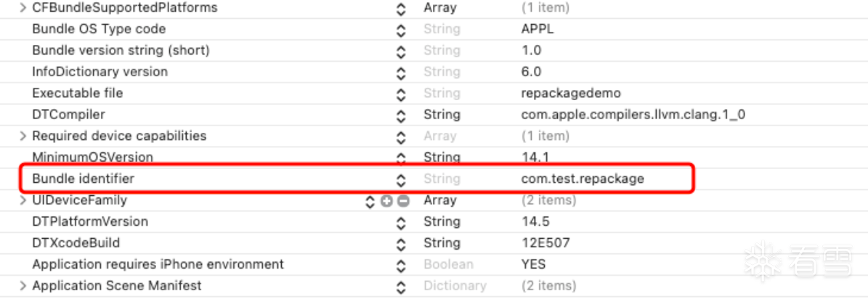Add row using plus icon on UIDeviceFamily
The width and height of the screenshot is (868, 299).
coord(386,201)
